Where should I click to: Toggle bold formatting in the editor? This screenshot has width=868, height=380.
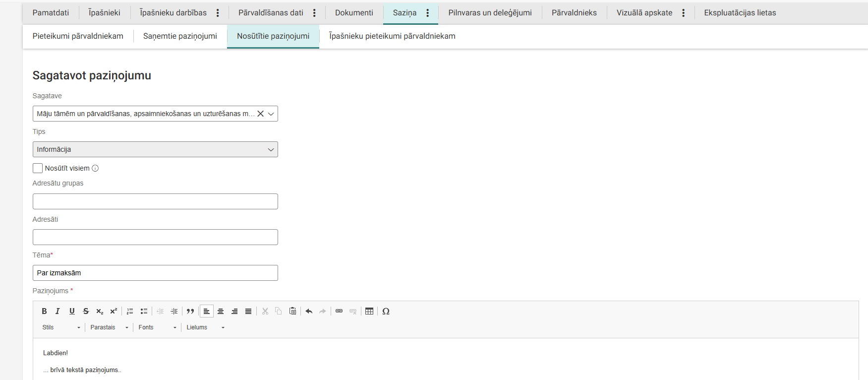click(44, 311)
